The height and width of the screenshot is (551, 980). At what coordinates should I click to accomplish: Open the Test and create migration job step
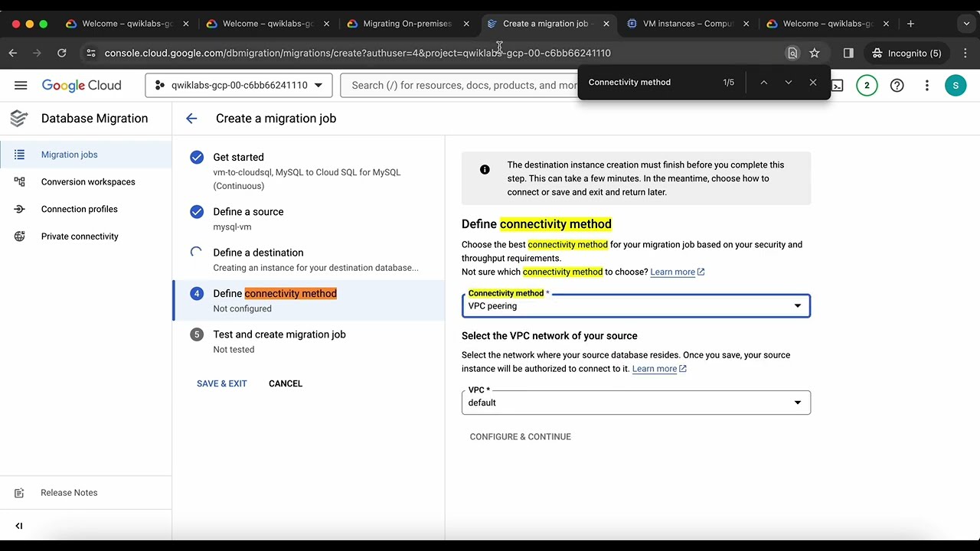309,341
